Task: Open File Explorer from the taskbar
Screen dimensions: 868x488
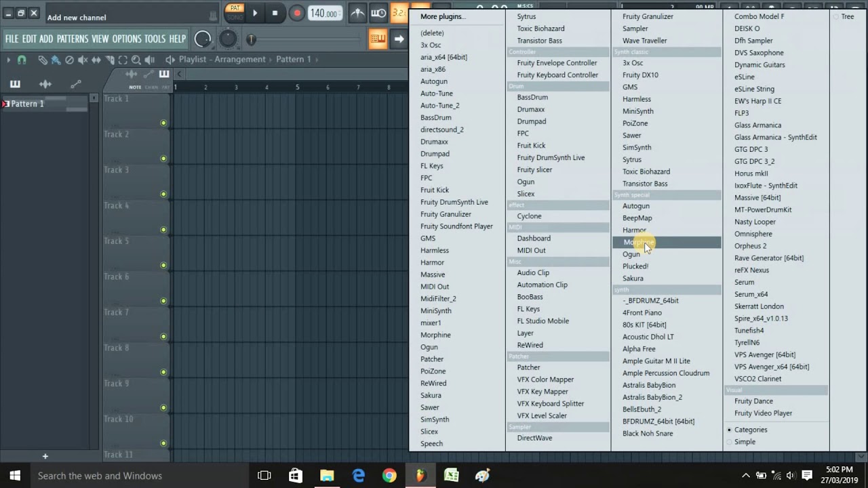Action: (x=327, y=476)
